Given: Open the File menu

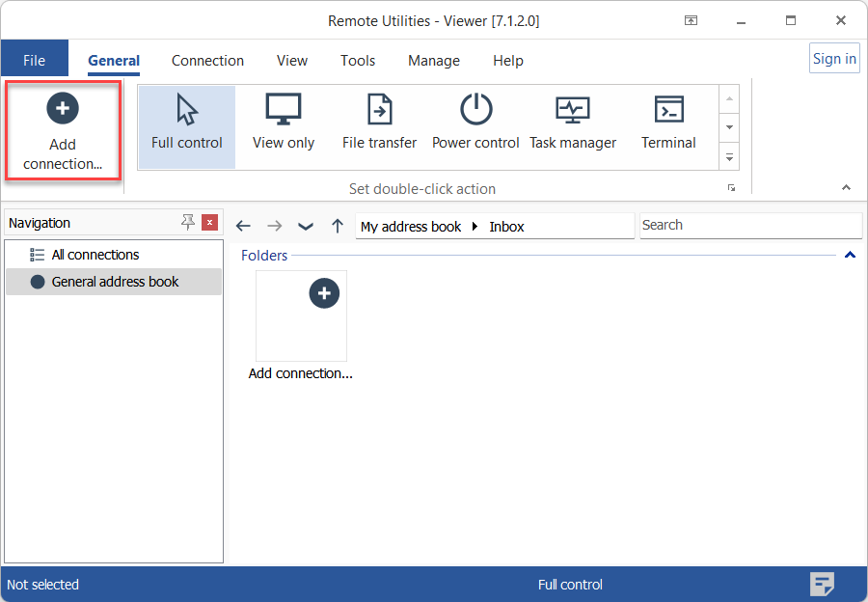Looking at the screenshot, I should point(34,60).
